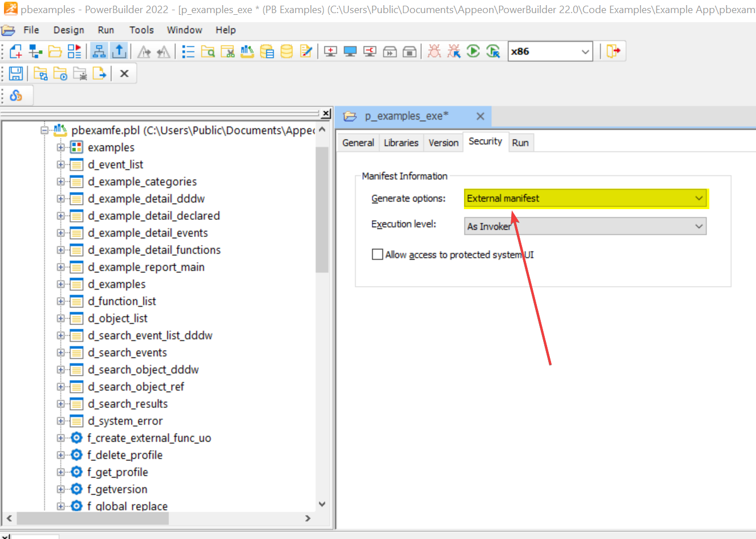Click the Save diskette toolbar icon
This screenshot has height=539, width=756.
[x=16, y=73]
